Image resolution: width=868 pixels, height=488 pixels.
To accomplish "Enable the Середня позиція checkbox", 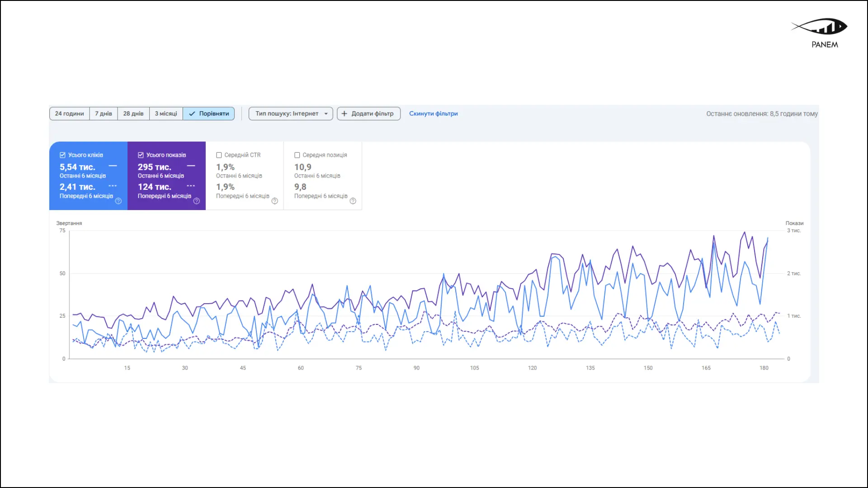I will click(x=297, y=155).
